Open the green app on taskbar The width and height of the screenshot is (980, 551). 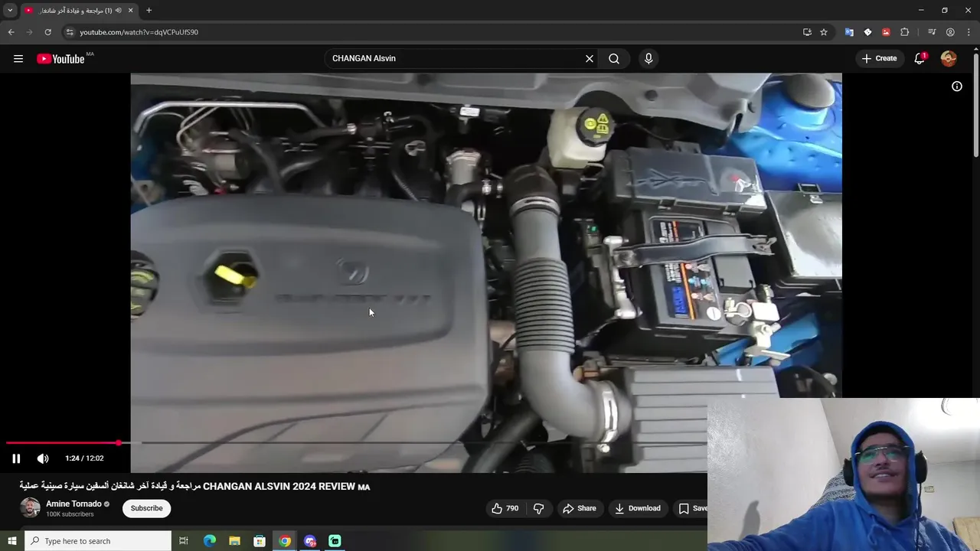(335, 541)
